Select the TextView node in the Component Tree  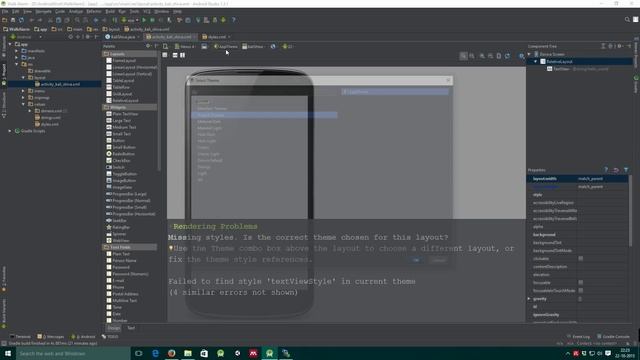point(577,69)
